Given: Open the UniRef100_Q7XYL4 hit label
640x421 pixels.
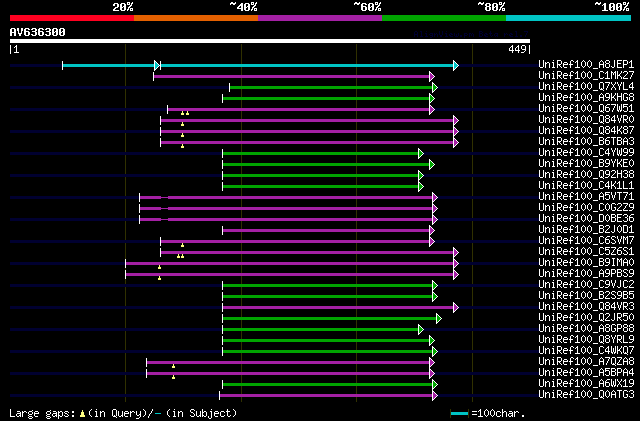Looking at the screenshot, I should [x=586, y=87].
